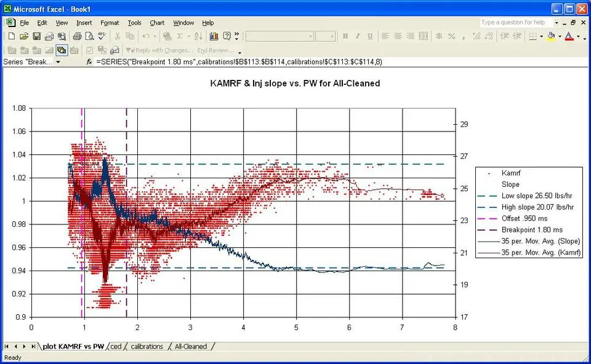Click the Search icon beside the e-mail icon

(x=62, y=36)
